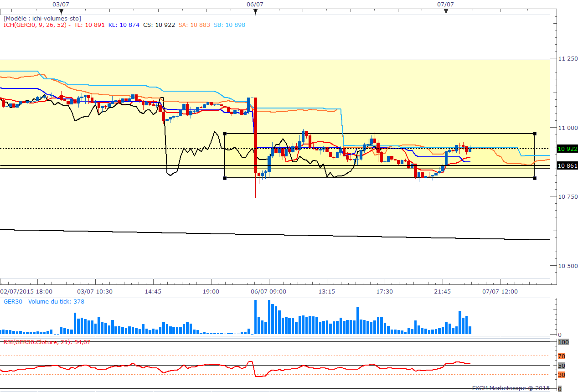Select the 'RSI(GER30.Cloture, 21): 54,07' label
This screenshot has height=392, width=583.
tap(47, 342)
